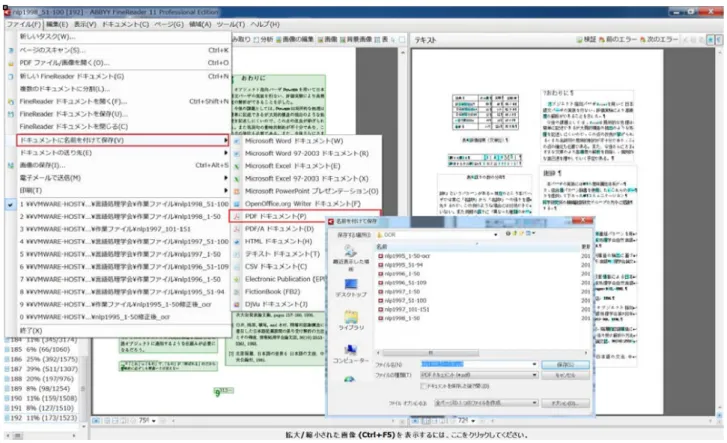Click the file icon of nlp1997_101-151
Viewport: 727px width, 443px height.
coord(381,309)
